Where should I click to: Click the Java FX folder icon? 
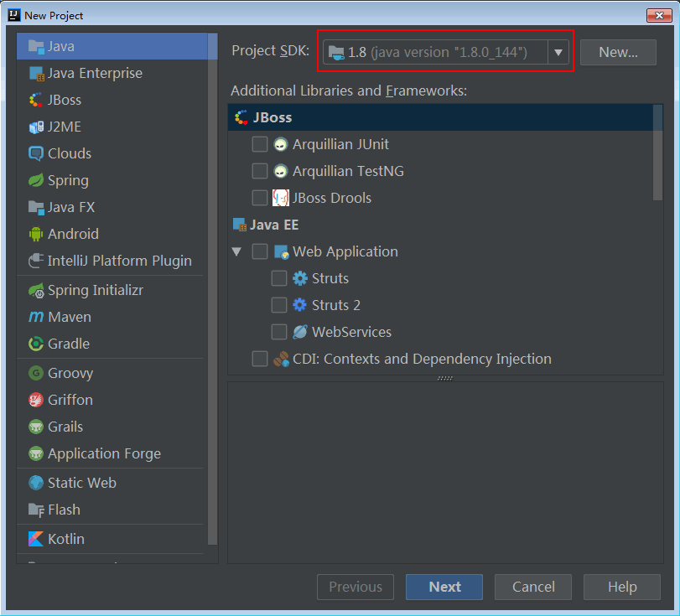pos(36,207)
